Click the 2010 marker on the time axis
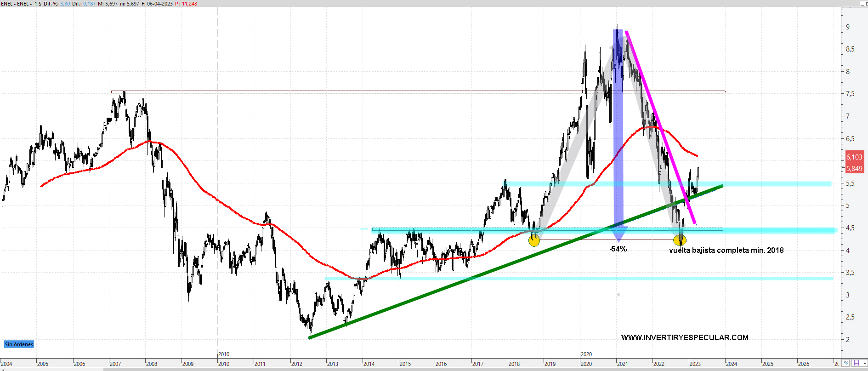The image size is (868, 371). coord(224,354)
